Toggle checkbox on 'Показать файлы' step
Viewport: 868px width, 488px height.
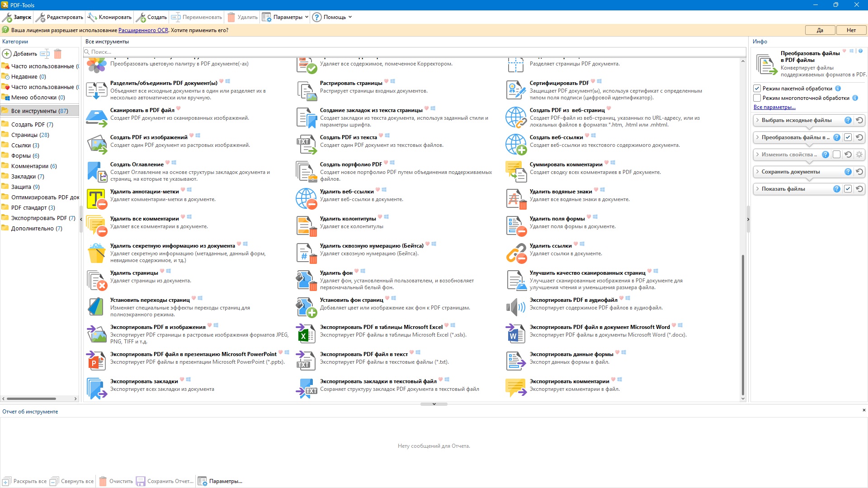848,189
